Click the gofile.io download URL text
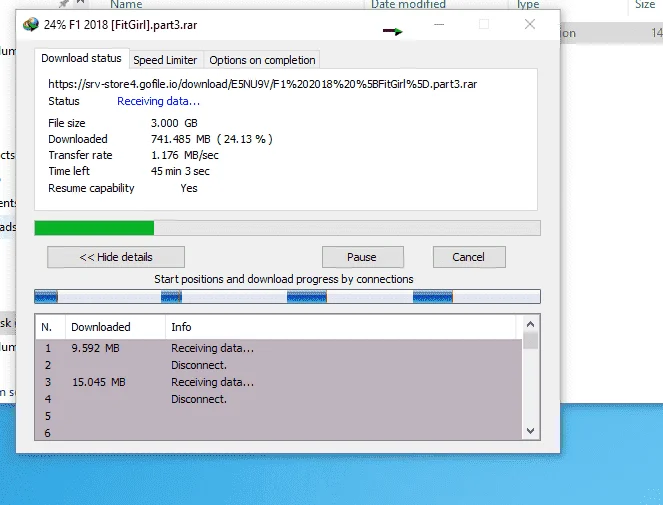663x505 pixels. click(263, 84)
